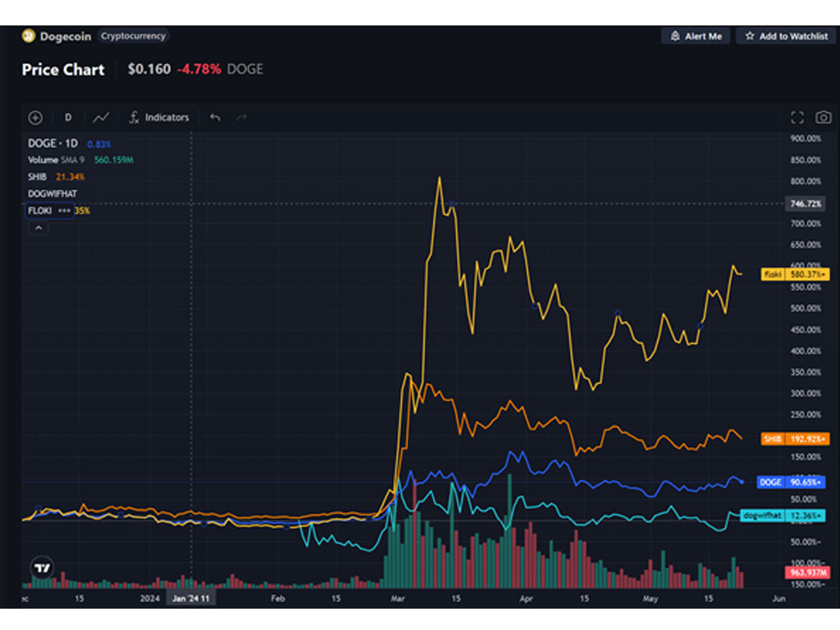Screen dimensions: 840x630
Task: Click the Cryptocurrency tag
Action: pos(134,36)
